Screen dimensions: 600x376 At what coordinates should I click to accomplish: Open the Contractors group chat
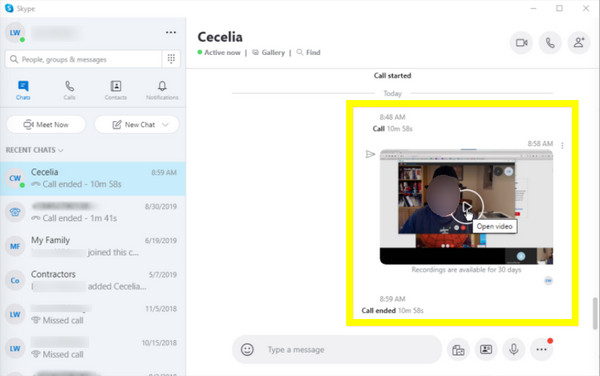point(93,280)
